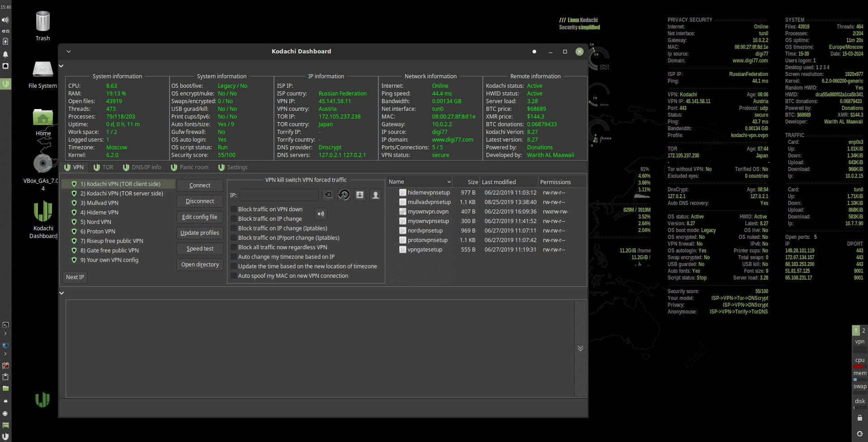Click the Kodachi Dashboard taskbar item in side panel
Viewport: 868px width, 442px height.
coord(5,84)
